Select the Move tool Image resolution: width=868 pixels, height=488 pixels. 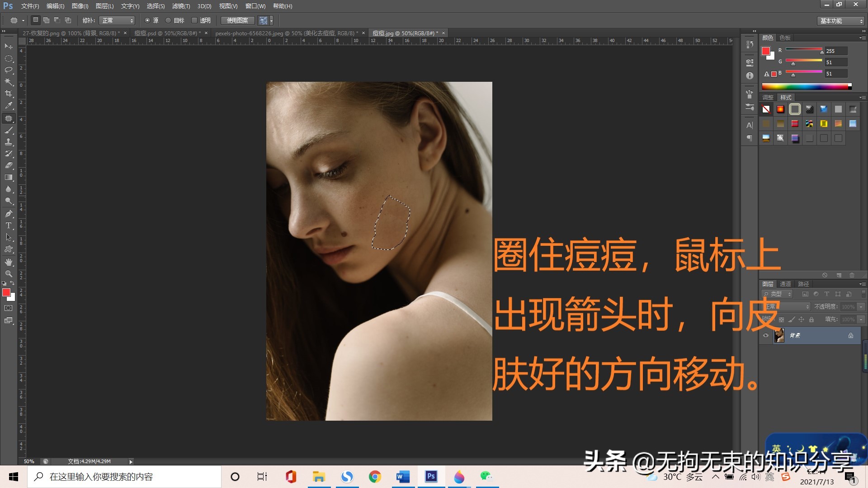[x=8, y=47]
